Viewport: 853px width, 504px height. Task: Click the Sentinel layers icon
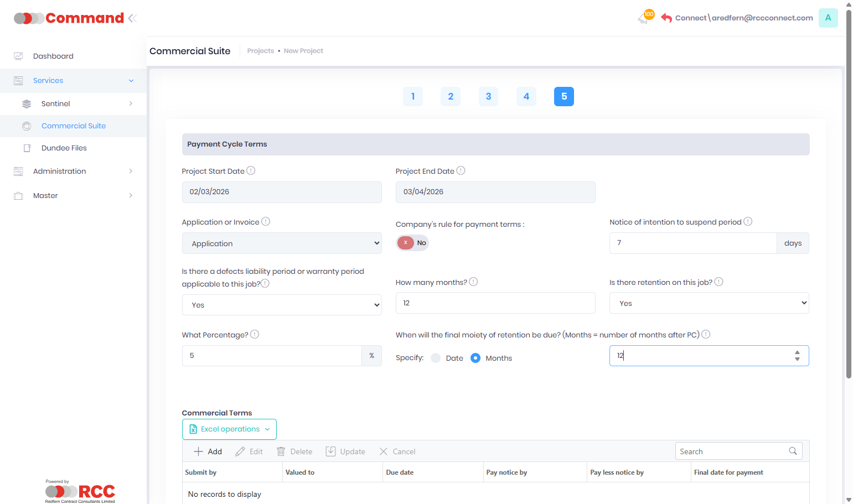point(27,103)
